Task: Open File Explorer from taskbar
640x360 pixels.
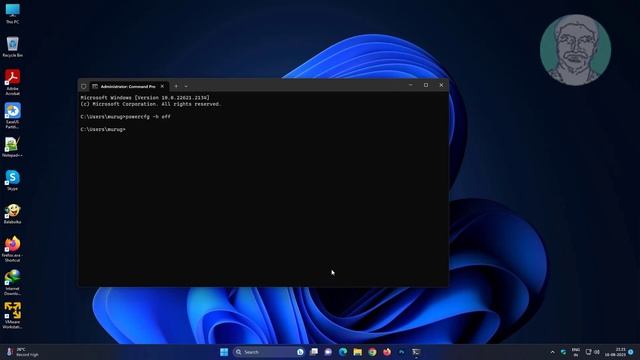Action: coord(358,352)
